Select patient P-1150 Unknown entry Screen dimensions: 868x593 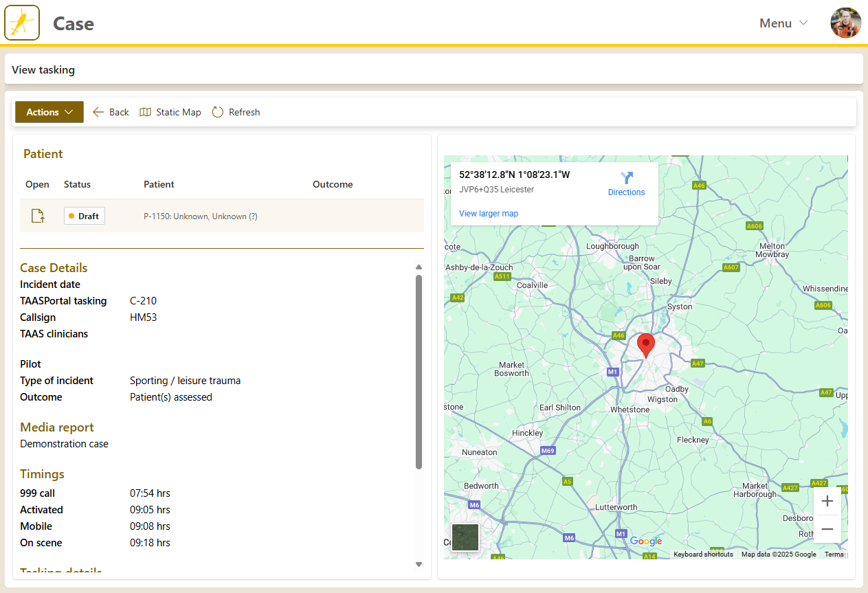pyautogui.click(x=200, y=216)
